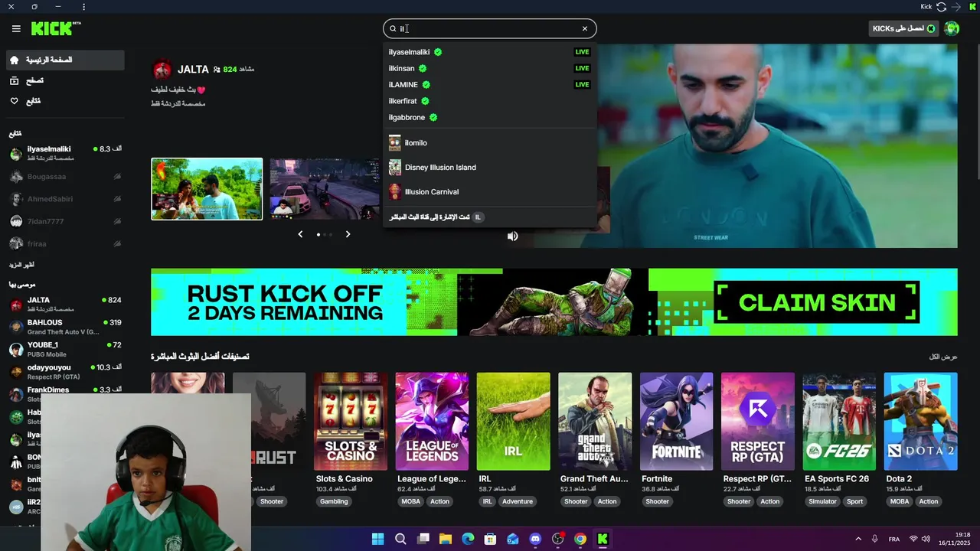Open the three-dot window menu
Screen dimensions: 980x551
83,7
